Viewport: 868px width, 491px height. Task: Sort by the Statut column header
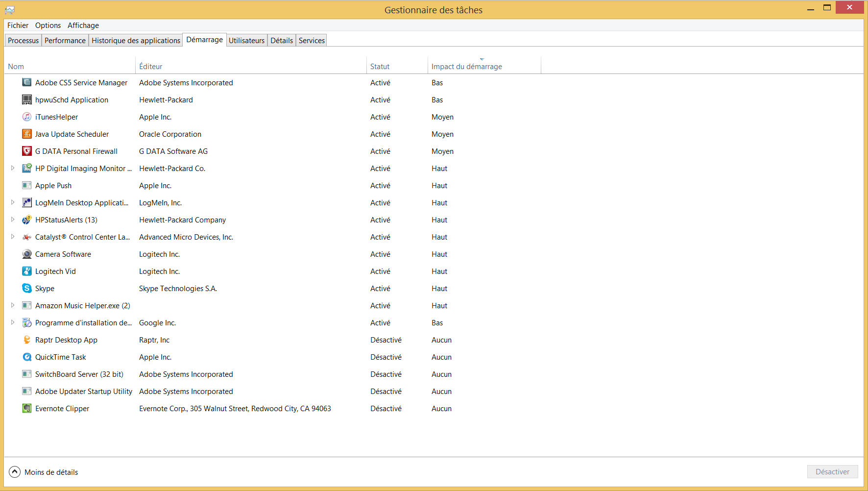click(x=397, y=66)
